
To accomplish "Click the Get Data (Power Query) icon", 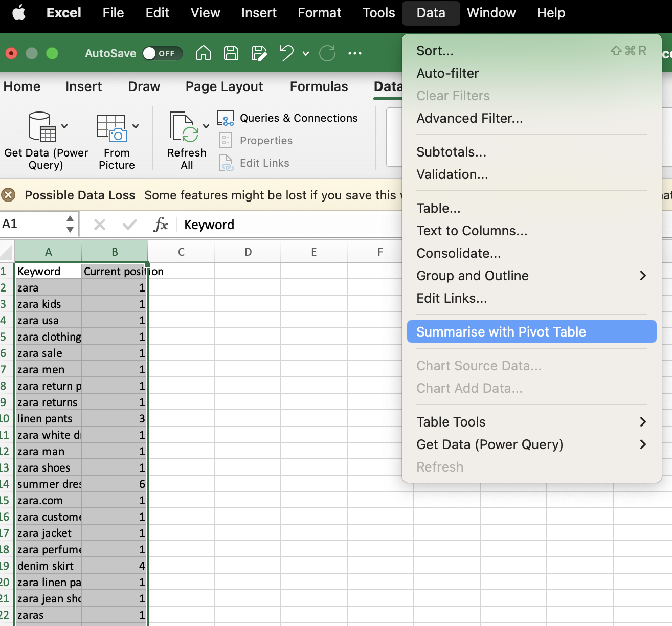I will pyautogui.click(x=42, y=126).
